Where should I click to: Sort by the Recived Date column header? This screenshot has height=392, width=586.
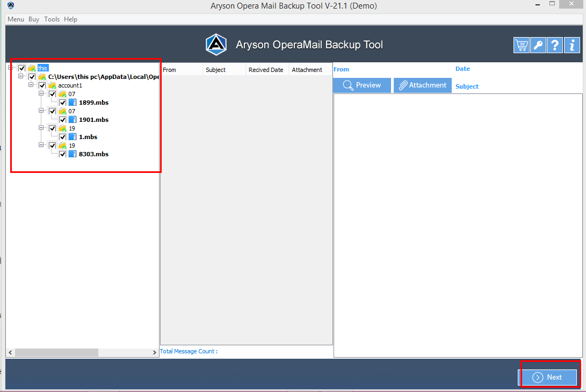click(267, 69)
